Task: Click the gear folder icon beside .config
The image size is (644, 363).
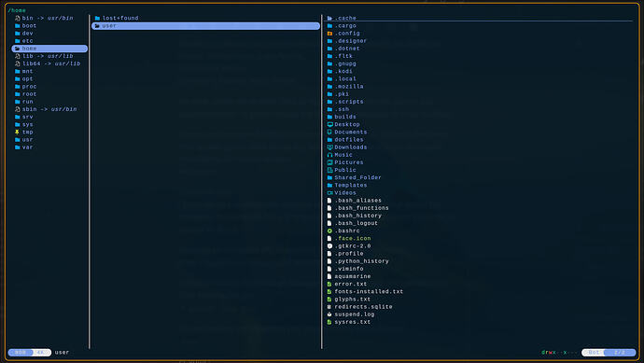Action: click(329, 34)
